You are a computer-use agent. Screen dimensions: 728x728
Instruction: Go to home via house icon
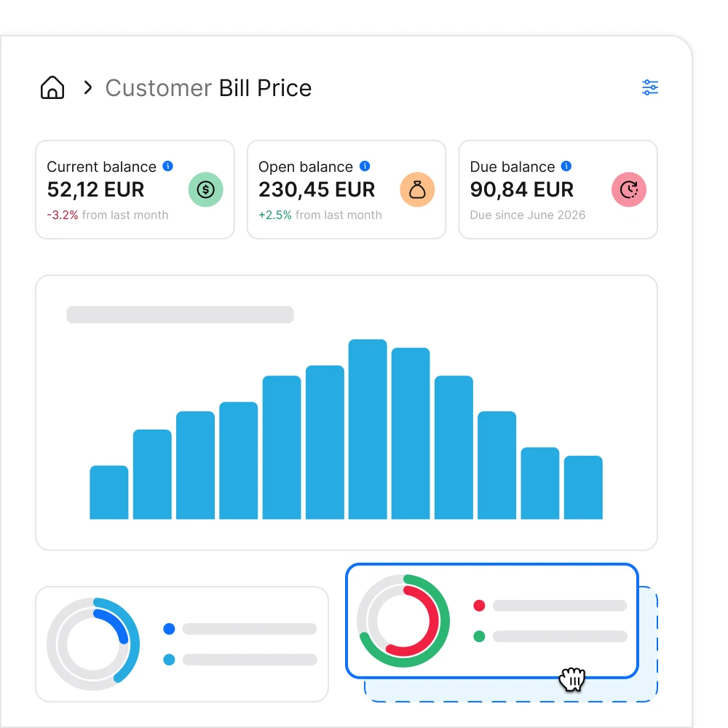[52, 87]
